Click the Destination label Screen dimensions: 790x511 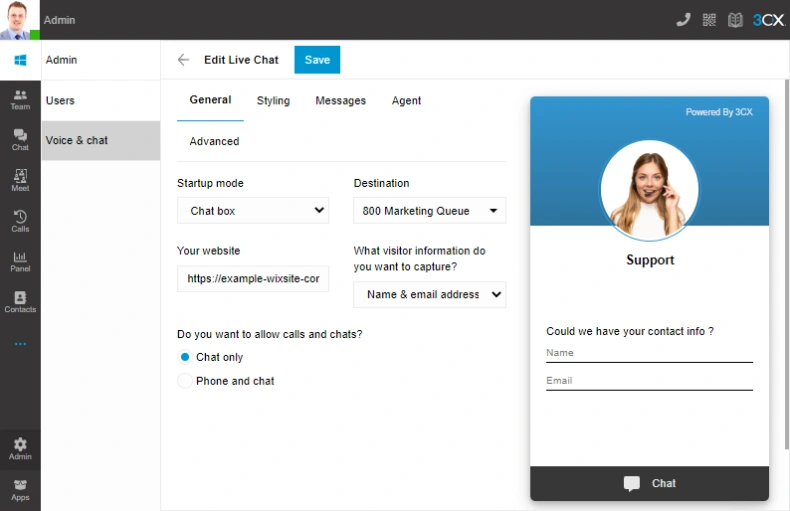tap(381, 183)
